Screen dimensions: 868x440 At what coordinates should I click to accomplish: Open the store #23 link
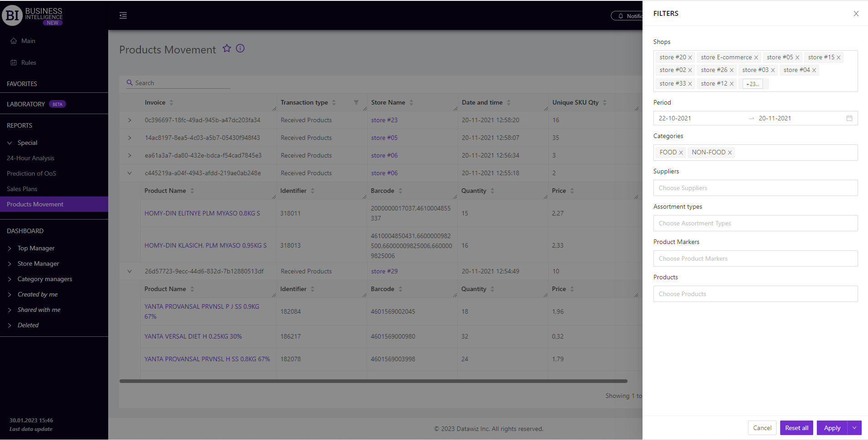point(384,120)
